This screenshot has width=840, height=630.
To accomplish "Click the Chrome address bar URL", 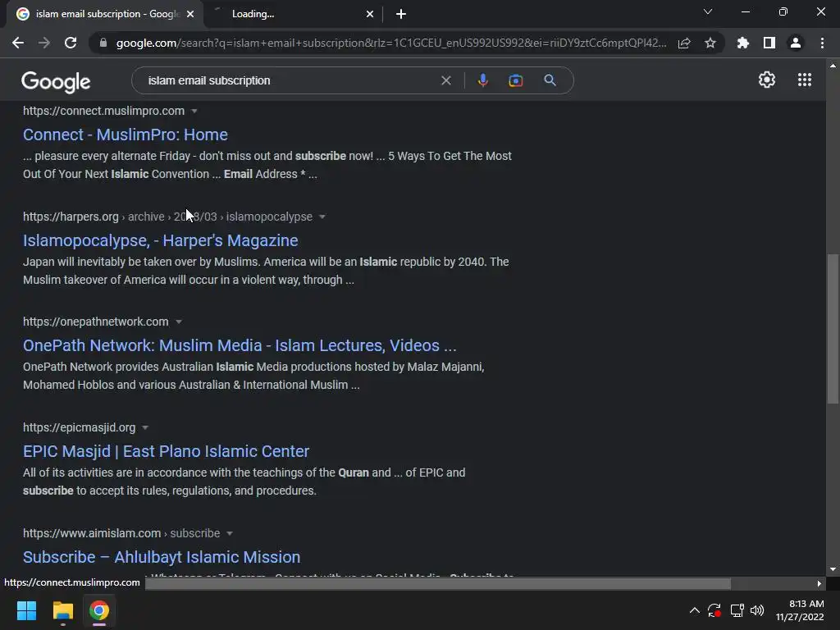I will tap(391, 43).
